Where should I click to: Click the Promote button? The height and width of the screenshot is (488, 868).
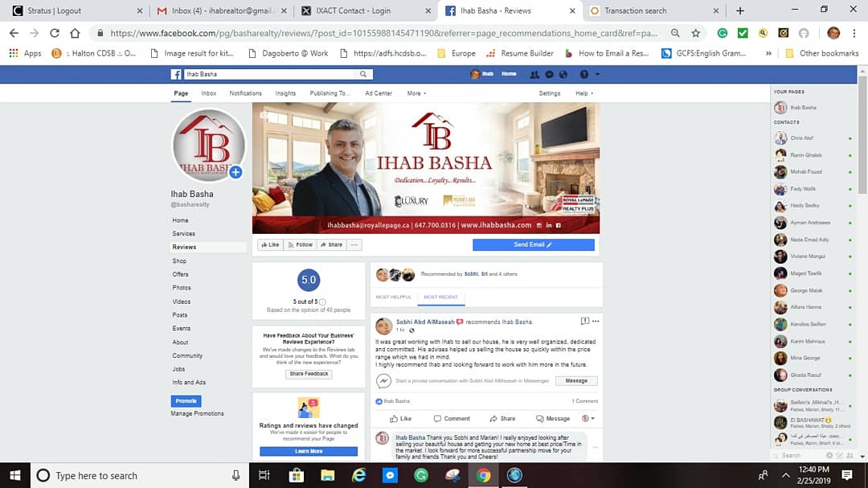coord(186,401)
